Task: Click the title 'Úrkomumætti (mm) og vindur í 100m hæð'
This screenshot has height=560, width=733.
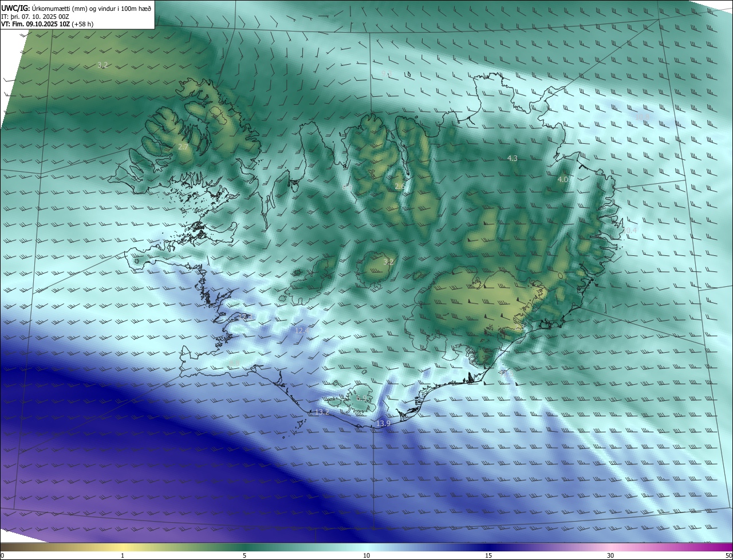Action: (x=92, y=9)
